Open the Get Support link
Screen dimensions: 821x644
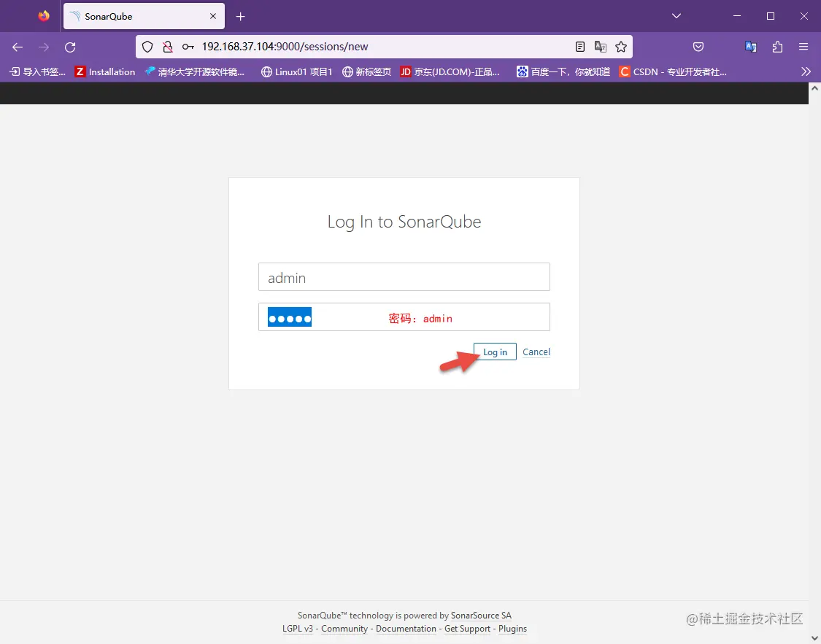(x=467, y=628)
